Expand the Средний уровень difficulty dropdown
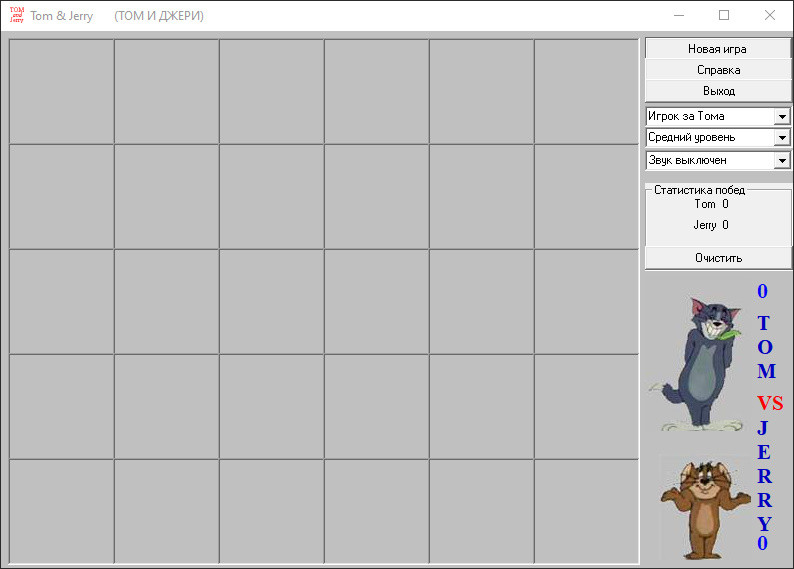The width and height of the screenshot is (794, 569). [718, 138]
